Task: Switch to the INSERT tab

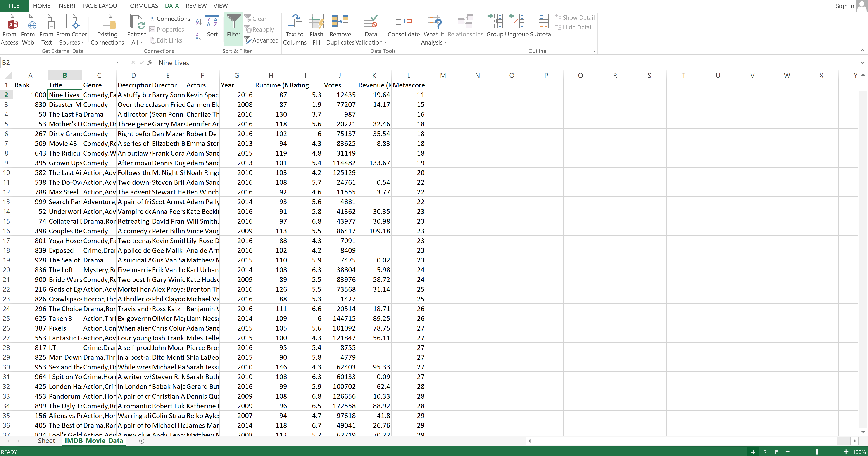Action: [66, 6]
